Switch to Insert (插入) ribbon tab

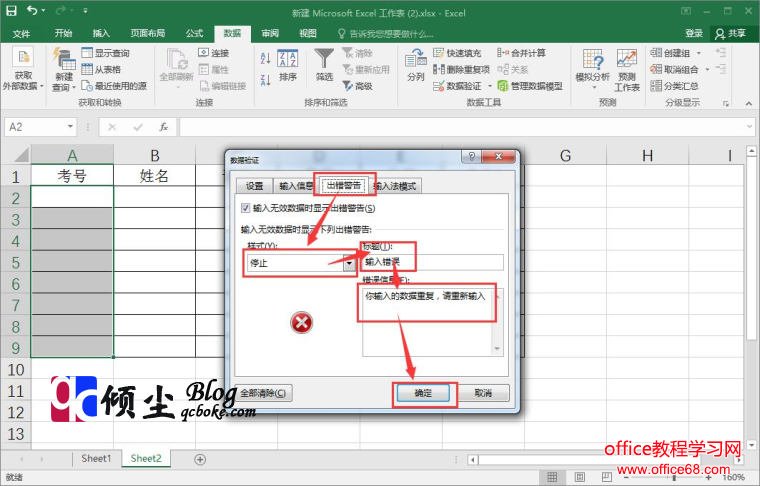click(101, 33)
